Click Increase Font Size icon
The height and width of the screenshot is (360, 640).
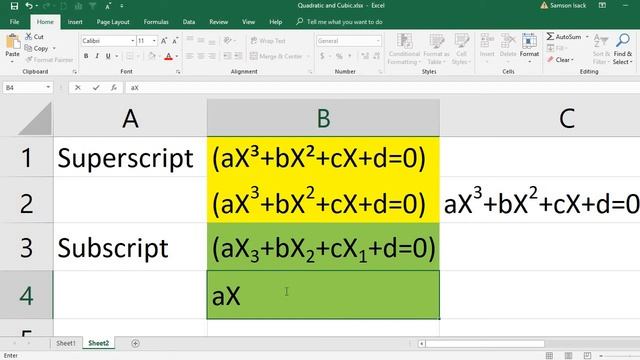[x=164, y=41]
